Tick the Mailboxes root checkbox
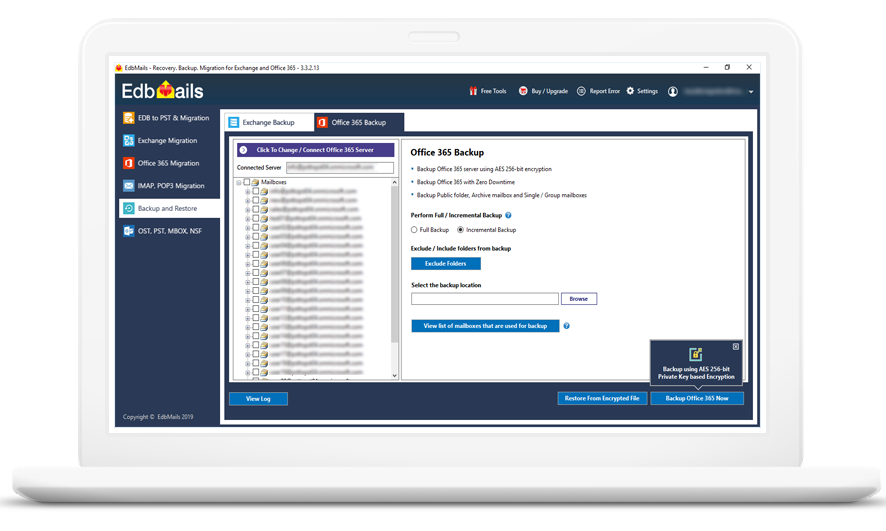The image size is (886, 531). point(247,182)
